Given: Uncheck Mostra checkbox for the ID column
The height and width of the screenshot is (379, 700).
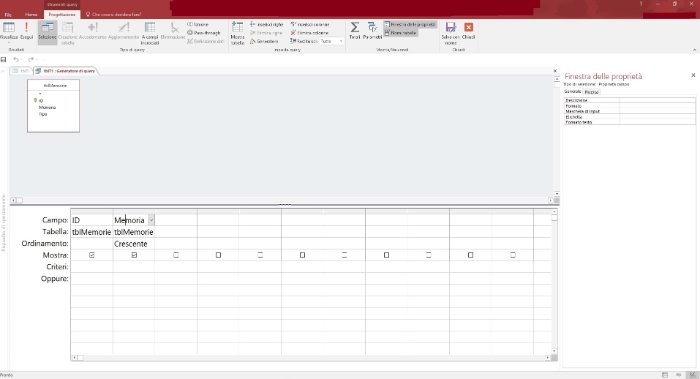Looking at the screenshot, I should 92,255.
